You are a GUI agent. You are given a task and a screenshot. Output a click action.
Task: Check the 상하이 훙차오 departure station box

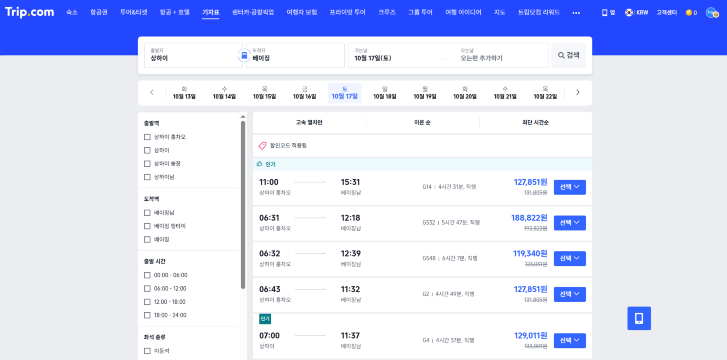(147, 137)
